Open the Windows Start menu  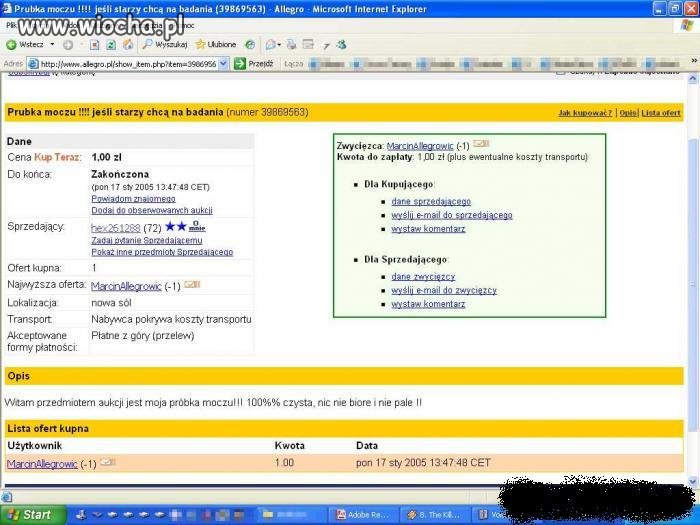(32, 515)
